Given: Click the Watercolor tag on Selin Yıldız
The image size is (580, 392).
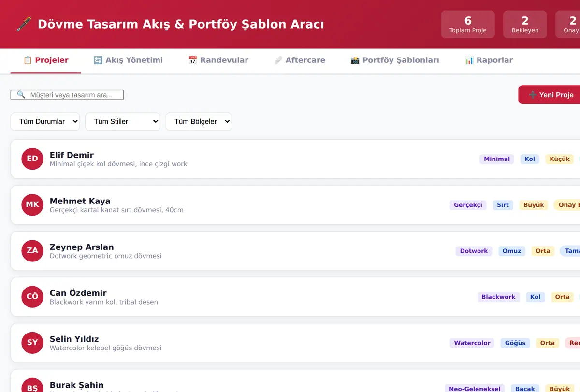Looking at the screenshot, I should (x=472, y=343).
